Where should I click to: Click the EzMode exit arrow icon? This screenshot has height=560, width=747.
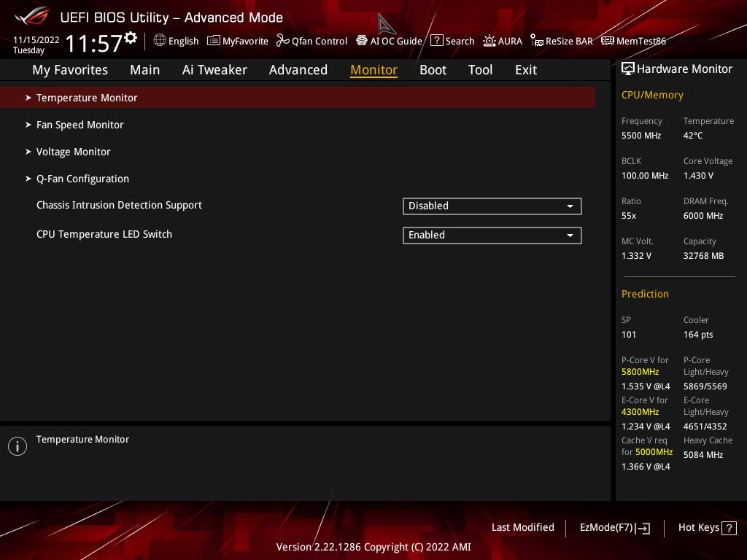(x=643, y=528)
